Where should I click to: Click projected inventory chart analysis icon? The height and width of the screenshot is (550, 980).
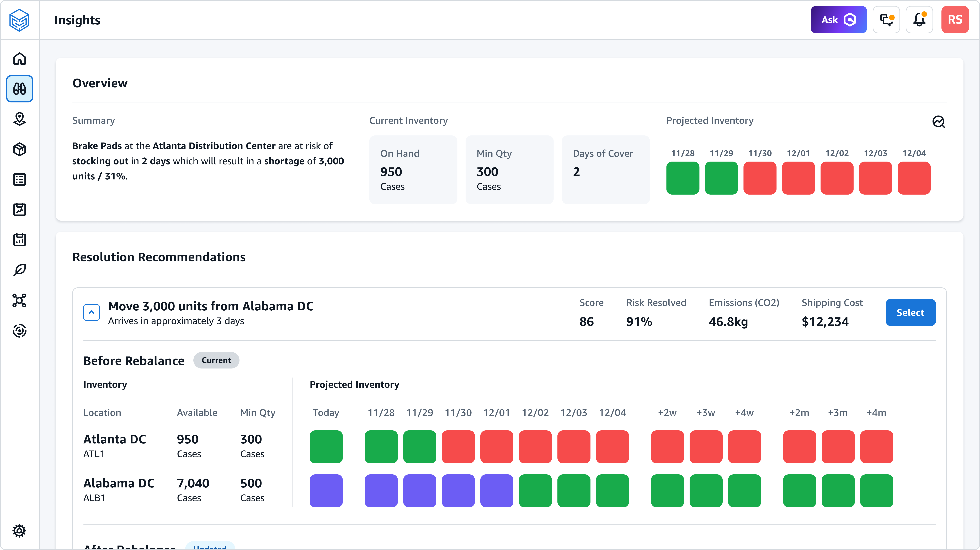[x=938, y=122]
